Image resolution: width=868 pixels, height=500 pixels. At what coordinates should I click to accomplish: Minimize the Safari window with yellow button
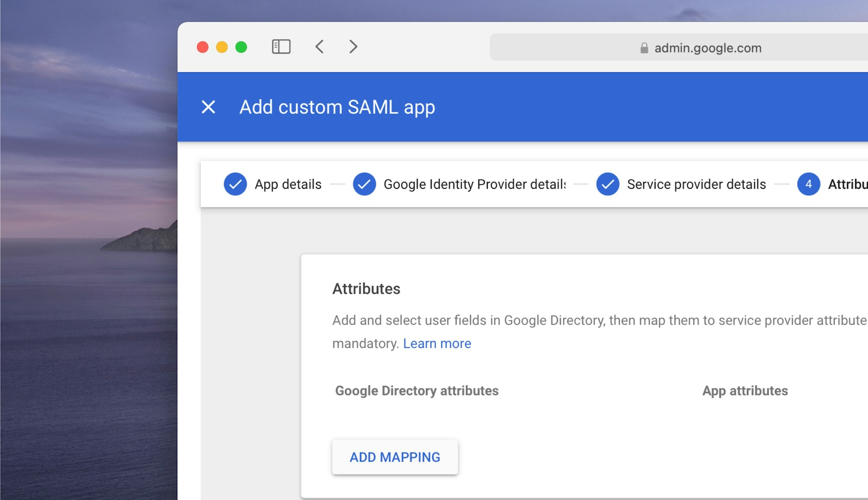pos(222,47)
